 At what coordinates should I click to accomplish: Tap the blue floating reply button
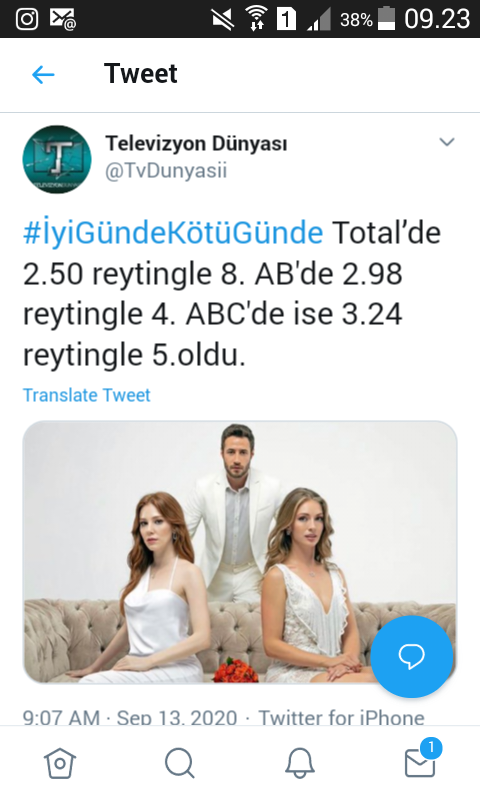point(412,656)
